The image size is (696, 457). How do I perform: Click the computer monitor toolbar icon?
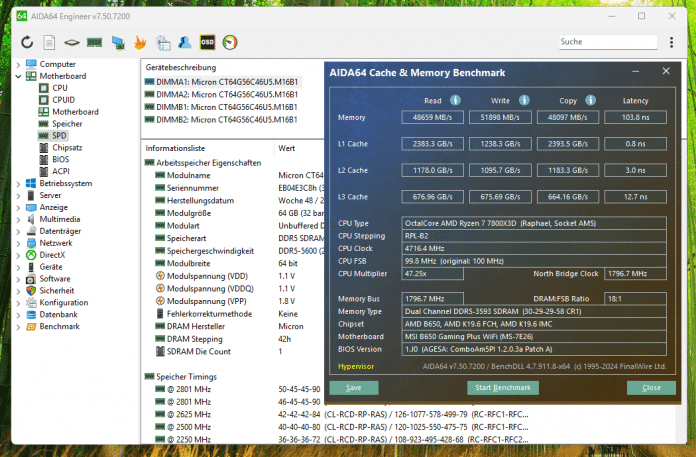(118, 43)
